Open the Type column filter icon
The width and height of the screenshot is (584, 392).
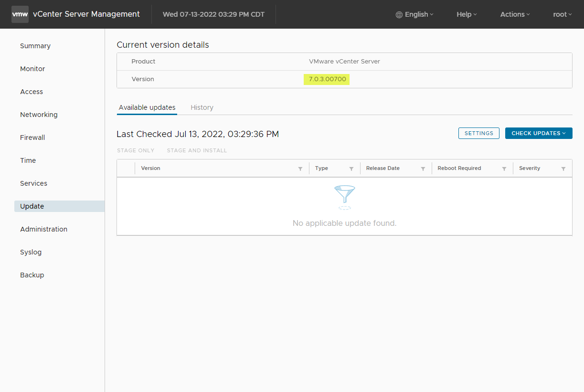click(x=351, y=169)
